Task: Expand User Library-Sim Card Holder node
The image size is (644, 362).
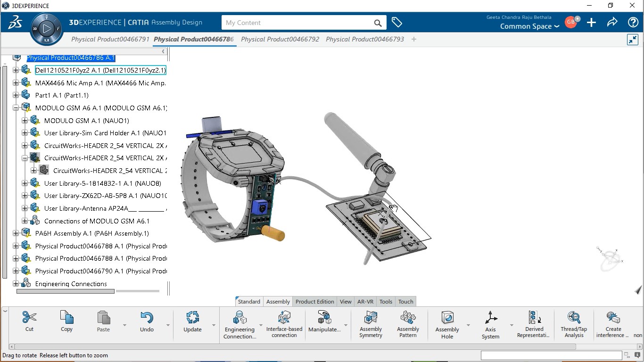Action: pyautogui.click(x=25, y=133)
